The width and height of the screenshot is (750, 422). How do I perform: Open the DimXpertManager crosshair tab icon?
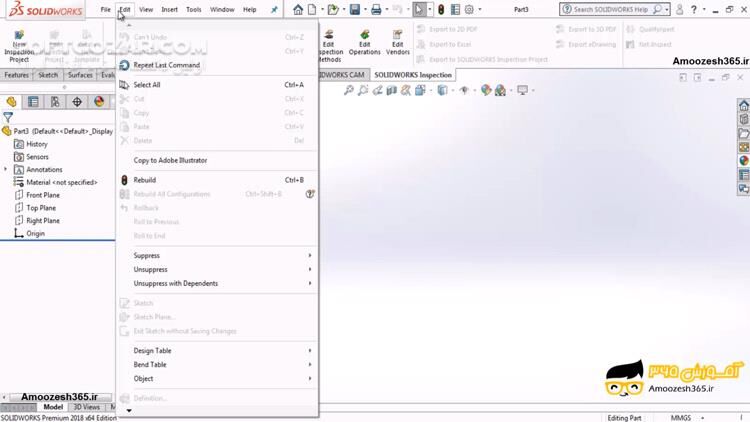coord(77,102)
